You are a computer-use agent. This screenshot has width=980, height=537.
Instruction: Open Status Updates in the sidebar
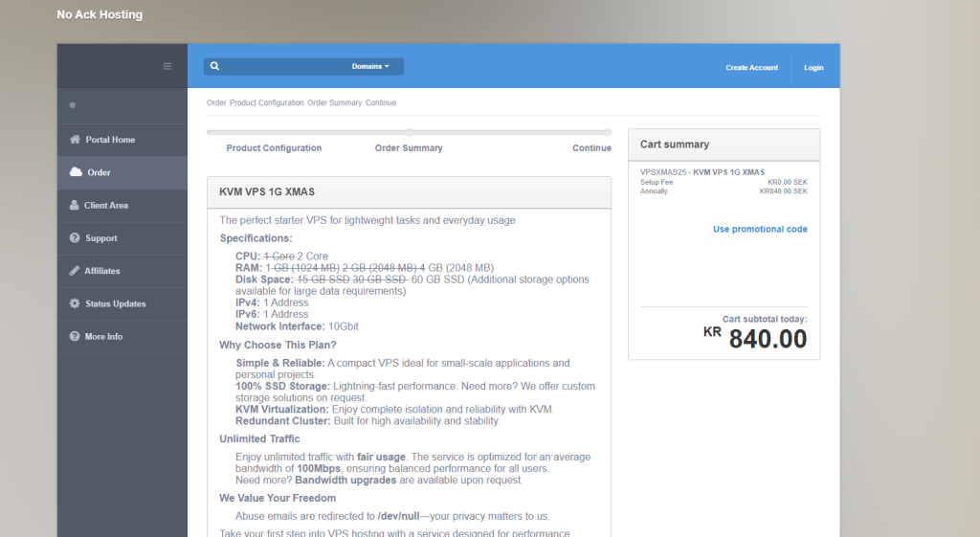[x=122, y=303]
